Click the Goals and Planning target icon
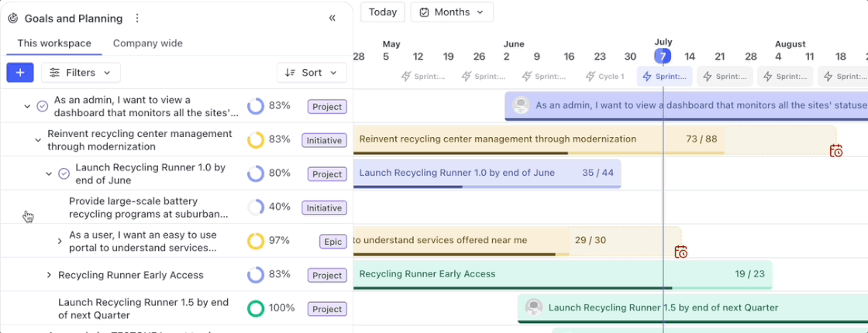The width and height of the screenshot is (868, 333). tap(12, 18)
